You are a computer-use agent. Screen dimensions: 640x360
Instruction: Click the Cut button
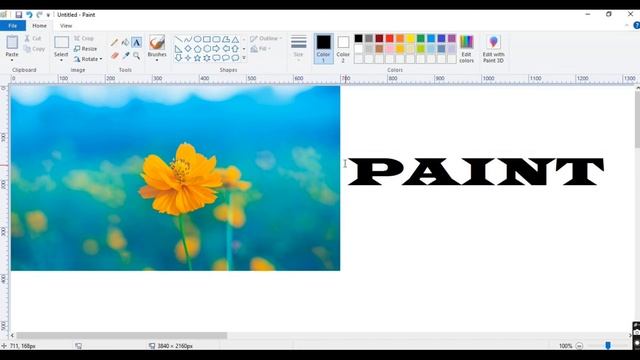(33, 38)
